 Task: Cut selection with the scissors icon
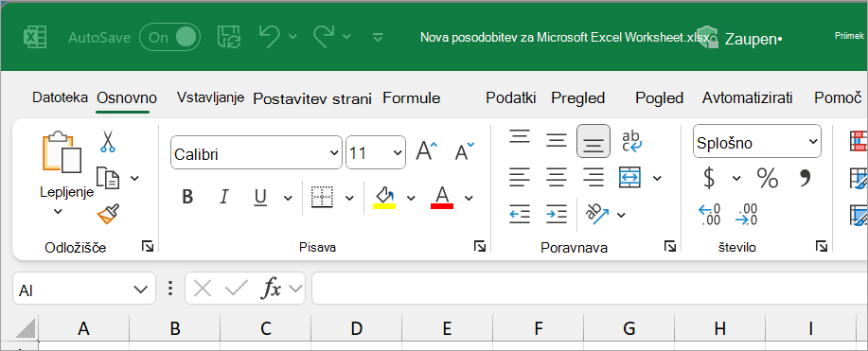107,141
